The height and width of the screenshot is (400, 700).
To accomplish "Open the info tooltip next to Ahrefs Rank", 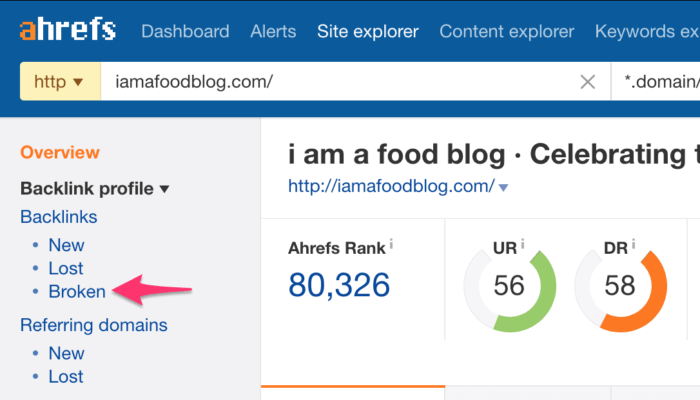I will (x=391, y=244).
